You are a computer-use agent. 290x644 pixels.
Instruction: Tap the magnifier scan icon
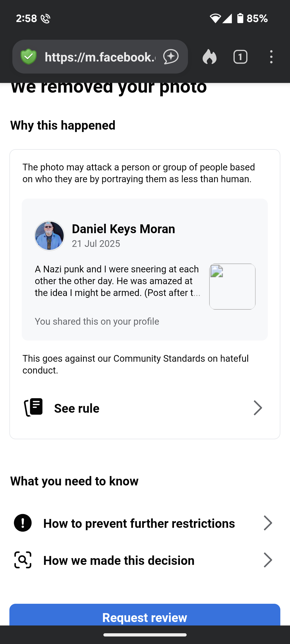pyautogui.click(x=23, y=560)
